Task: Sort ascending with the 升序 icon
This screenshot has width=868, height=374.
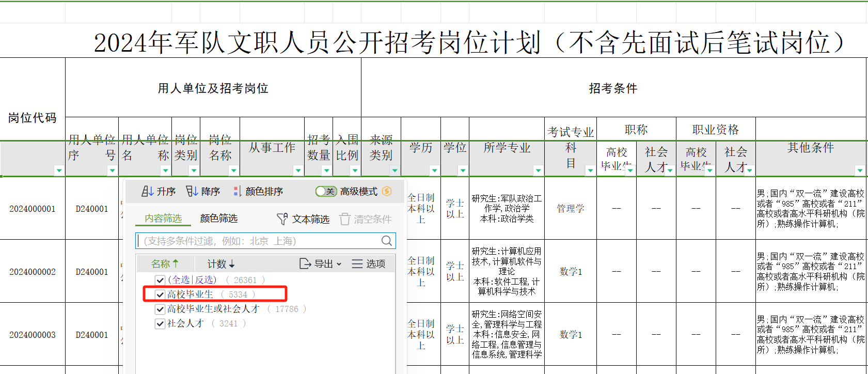Action: pyautogui.click(x=147, y=192)
